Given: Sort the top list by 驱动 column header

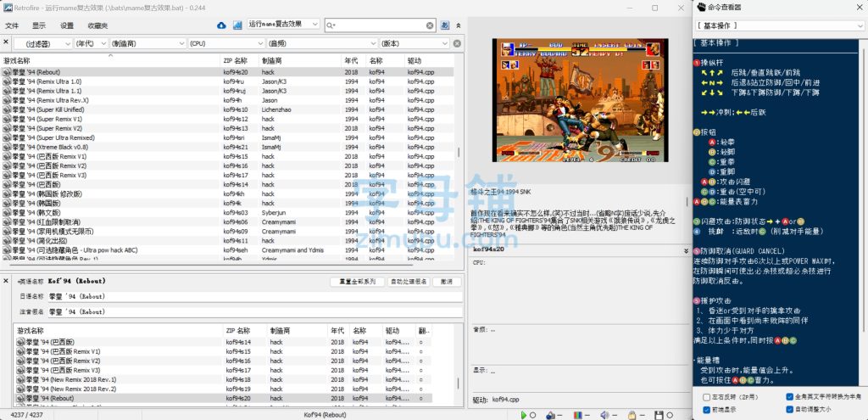Looking at the screenshot, I should pos(429,60).
